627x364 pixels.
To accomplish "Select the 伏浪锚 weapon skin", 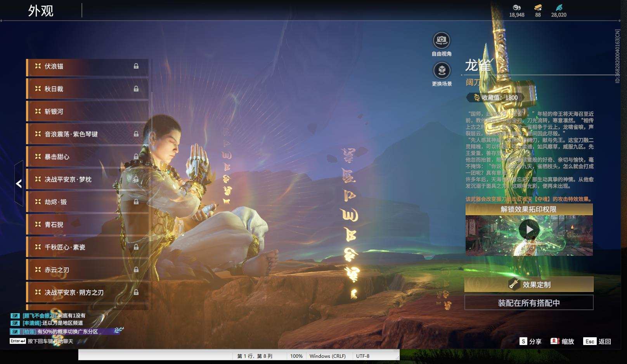I will point(87,67).
